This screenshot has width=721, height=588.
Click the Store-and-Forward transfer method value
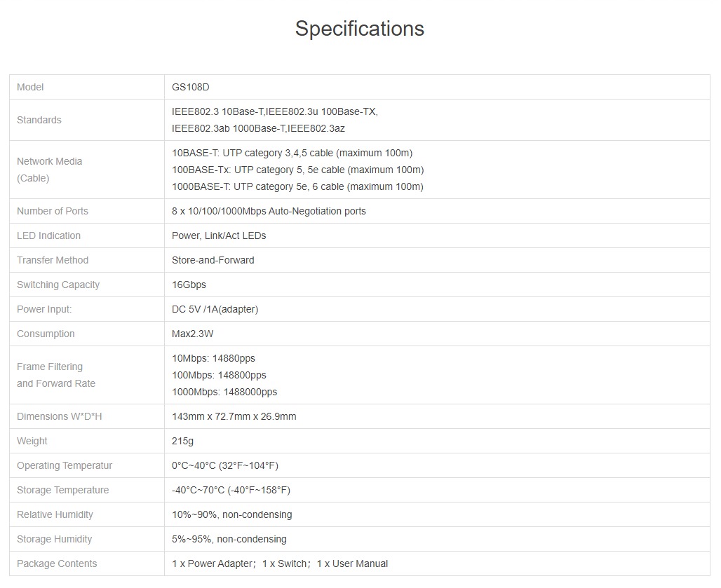pyautogui.click(x=213, y=260)
